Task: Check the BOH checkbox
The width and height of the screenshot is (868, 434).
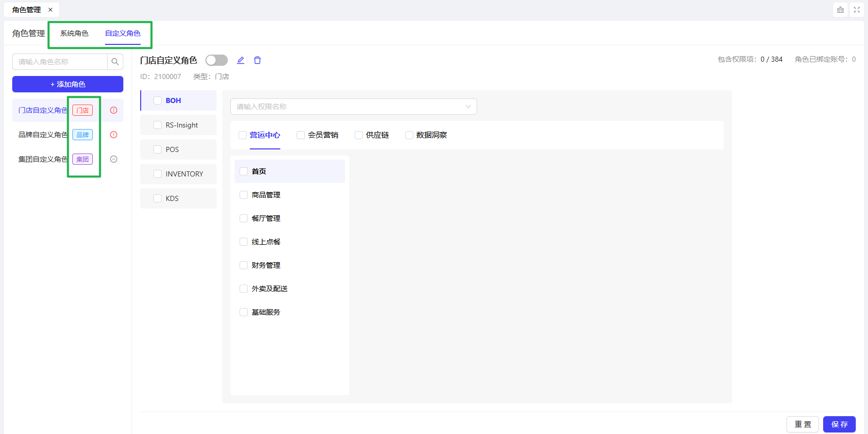Action: [157, 100]
